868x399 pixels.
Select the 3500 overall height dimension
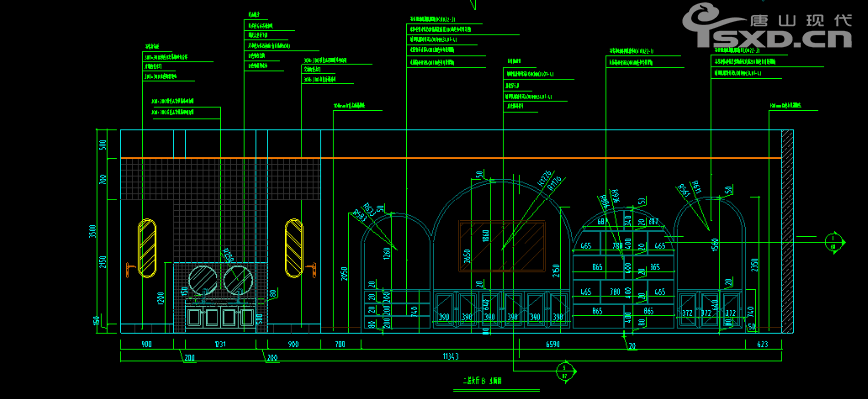click(x=94, y=231)
